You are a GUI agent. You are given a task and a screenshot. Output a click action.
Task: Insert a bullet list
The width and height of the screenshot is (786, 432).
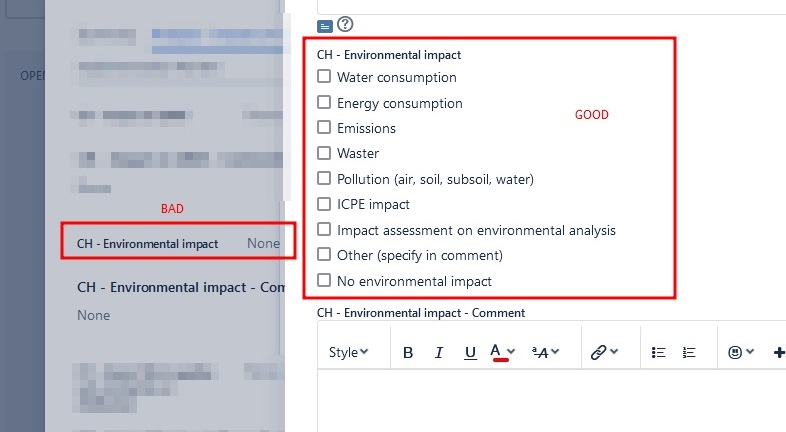pos(658,353)
